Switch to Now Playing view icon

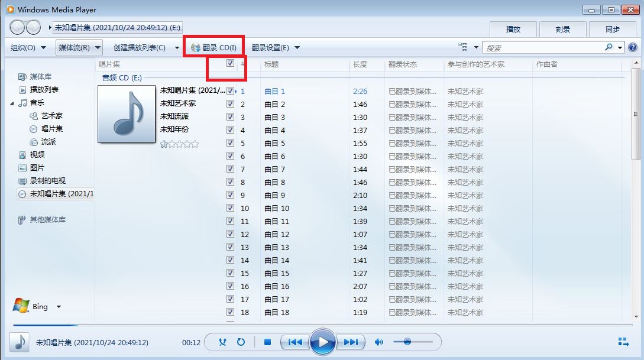click(x=623, y=342)
